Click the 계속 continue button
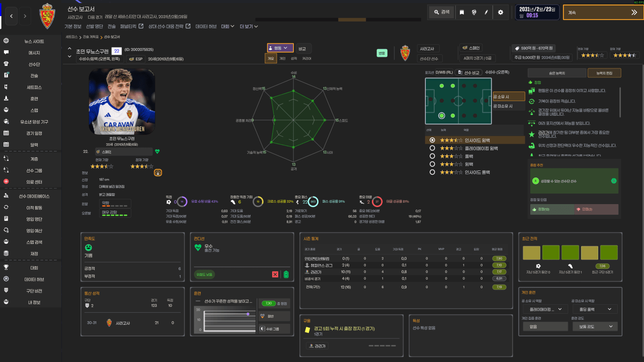The image size is (644, 362). click(x=603, y=12)
